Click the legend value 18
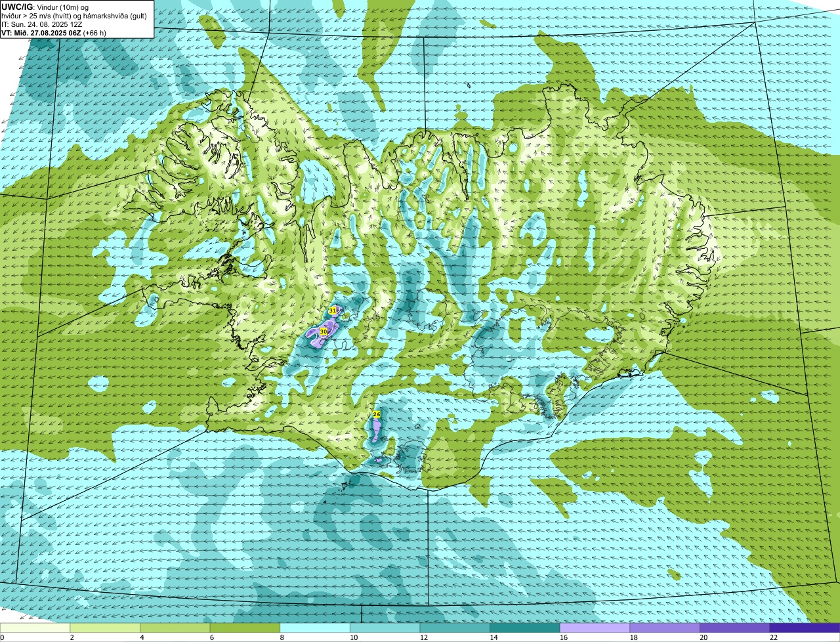 633,637
